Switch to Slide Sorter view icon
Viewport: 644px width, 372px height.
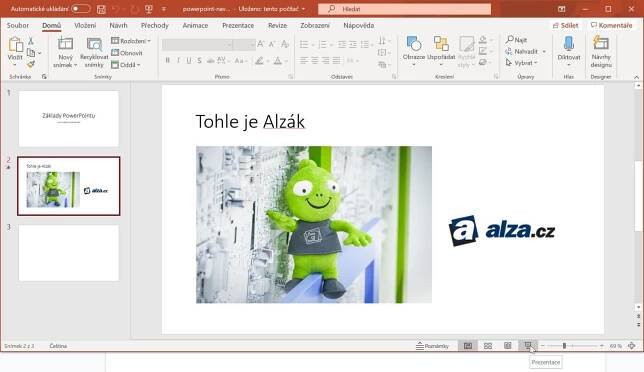point(488,346)
